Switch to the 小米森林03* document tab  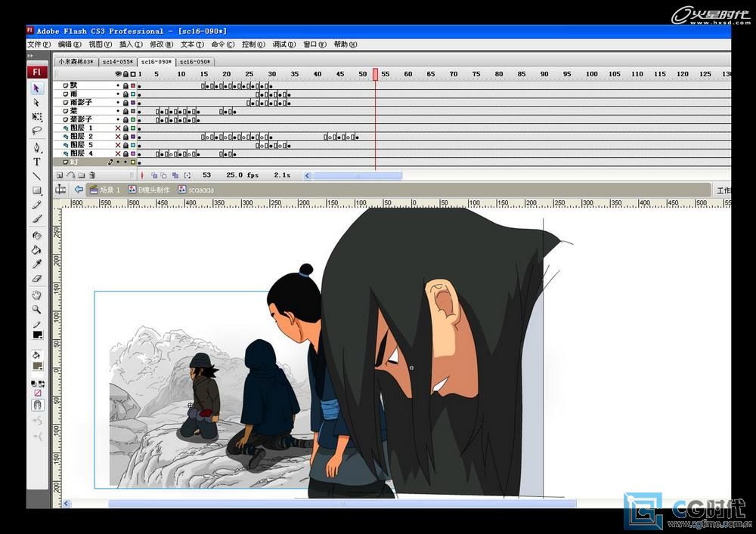76,62
